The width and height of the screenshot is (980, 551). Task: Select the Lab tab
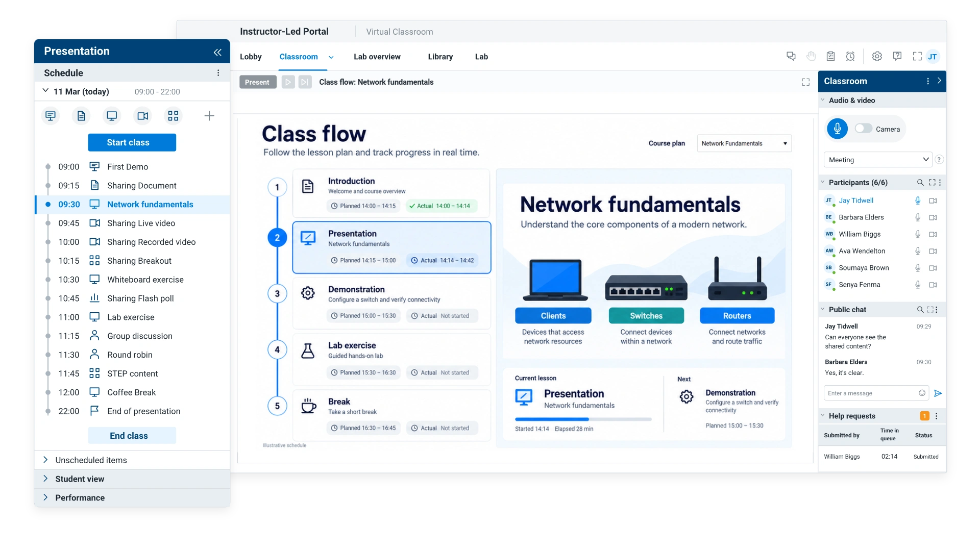pyautogui.click(x=481, y=57)
